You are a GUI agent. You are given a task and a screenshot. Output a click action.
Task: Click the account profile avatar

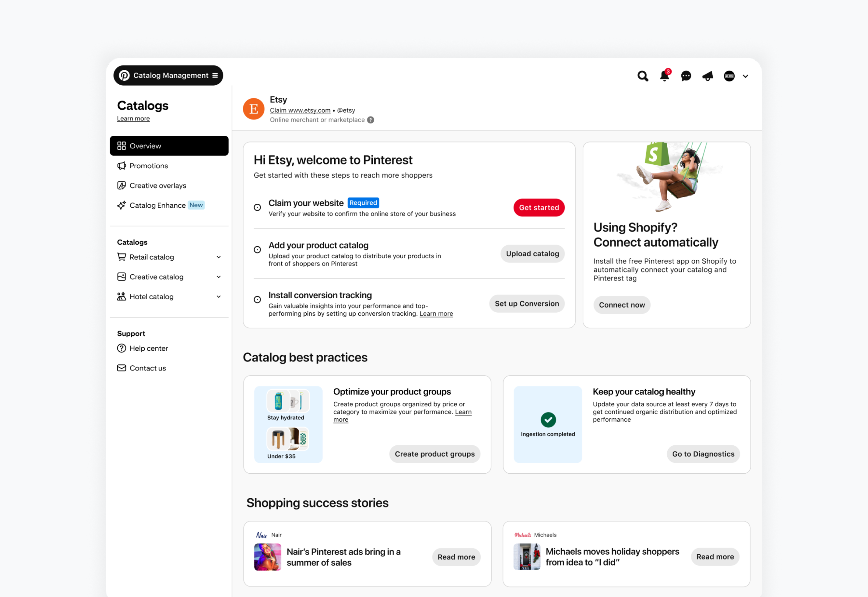click(x=729, y=76)
